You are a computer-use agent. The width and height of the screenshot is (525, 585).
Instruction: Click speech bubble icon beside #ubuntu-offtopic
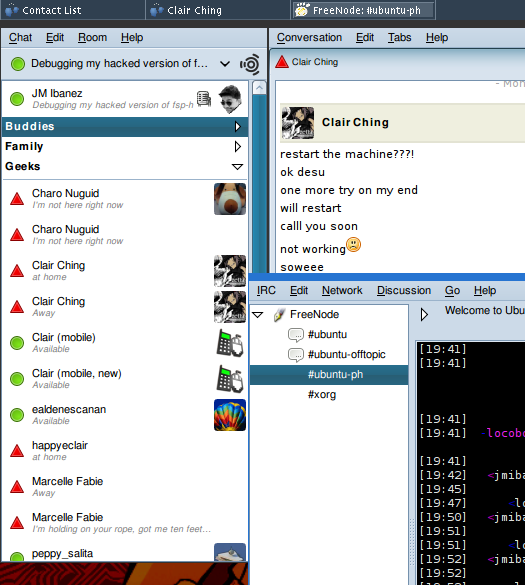coord(296,355)
